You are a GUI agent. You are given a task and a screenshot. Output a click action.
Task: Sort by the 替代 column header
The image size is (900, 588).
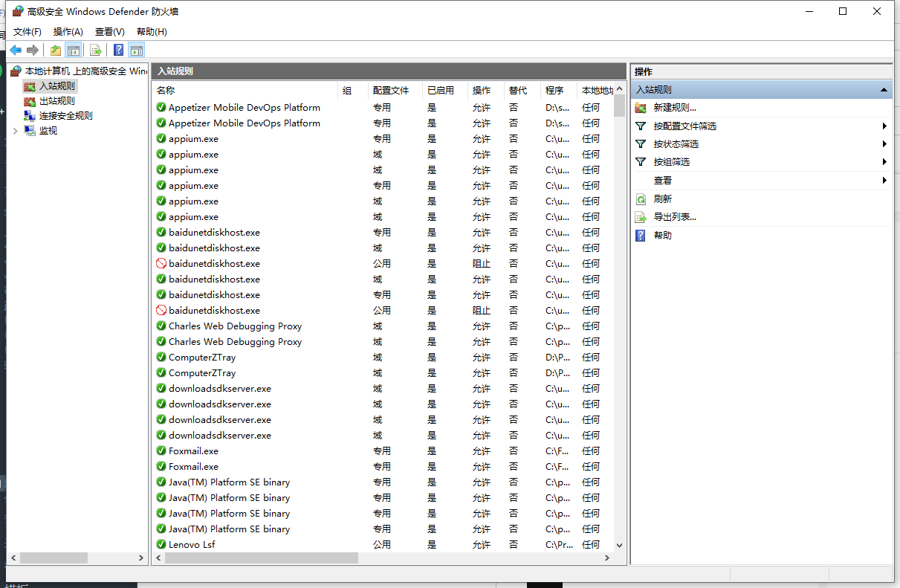pos(522,90)
